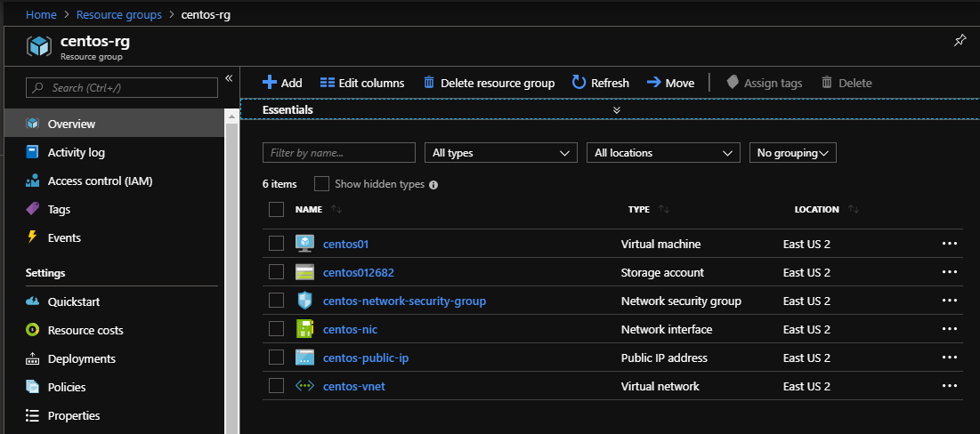Image resolution: width=980 pixels, height=434 pixels.
Task: Click the Filter by name field
Action: (339, 153)
